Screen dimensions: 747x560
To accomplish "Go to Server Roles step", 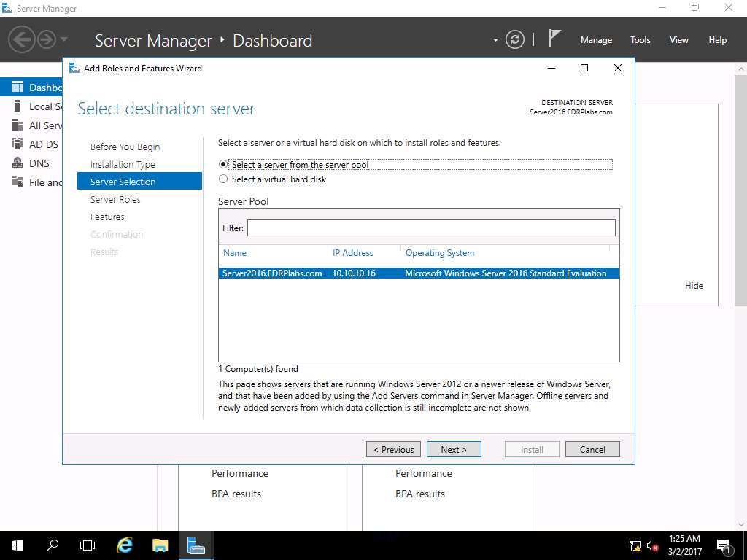I will (115, 199).
